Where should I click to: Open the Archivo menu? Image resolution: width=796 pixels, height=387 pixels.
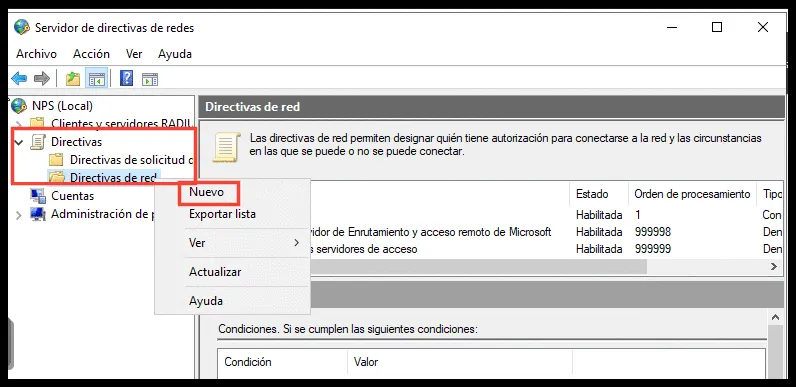pyautogui.click(x=37, y=54)
